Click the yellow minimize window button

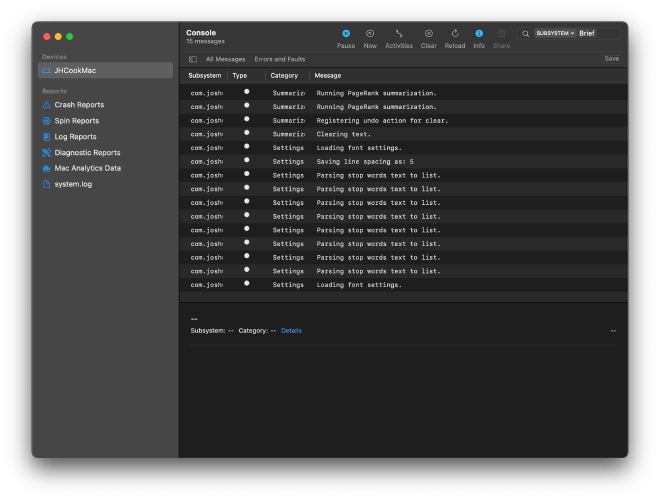pyautogui.click(x=58, y=37)
